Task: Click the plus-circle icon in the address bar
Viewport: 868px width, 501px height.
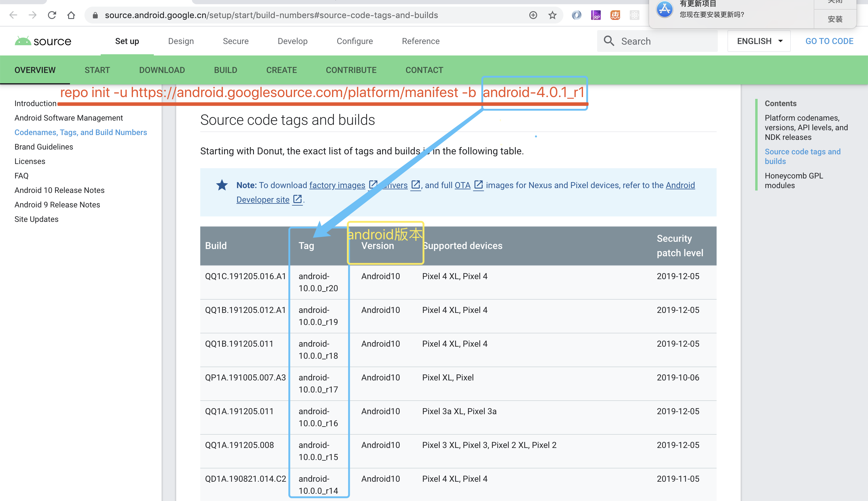Action: tap(533, 15)
